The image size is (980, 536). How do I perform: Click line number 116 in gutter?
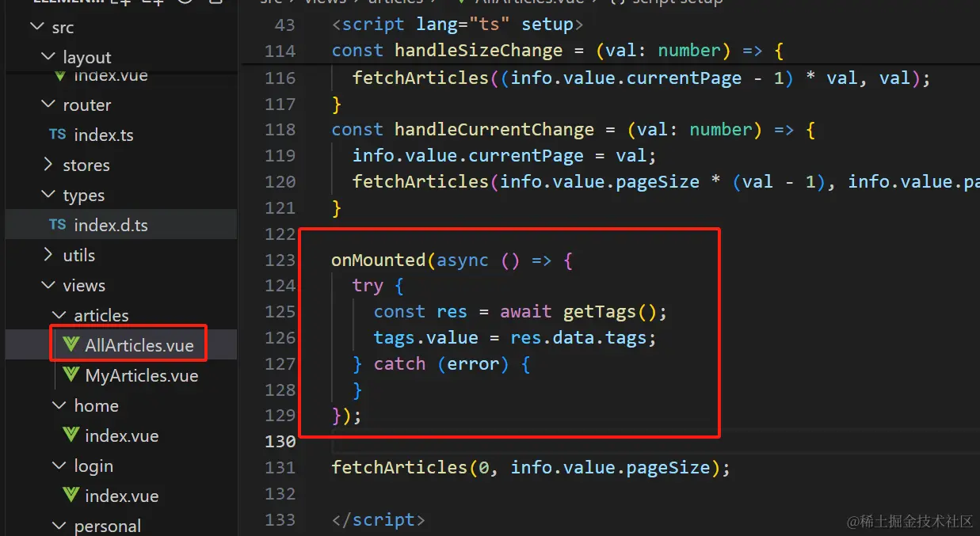[280, 78]
